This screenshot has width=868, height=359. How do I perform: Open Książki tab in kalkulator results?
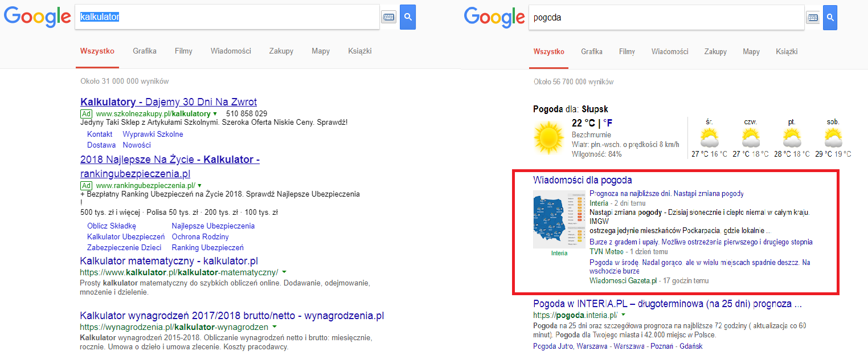pyautogui.click(x=360, y=51)
